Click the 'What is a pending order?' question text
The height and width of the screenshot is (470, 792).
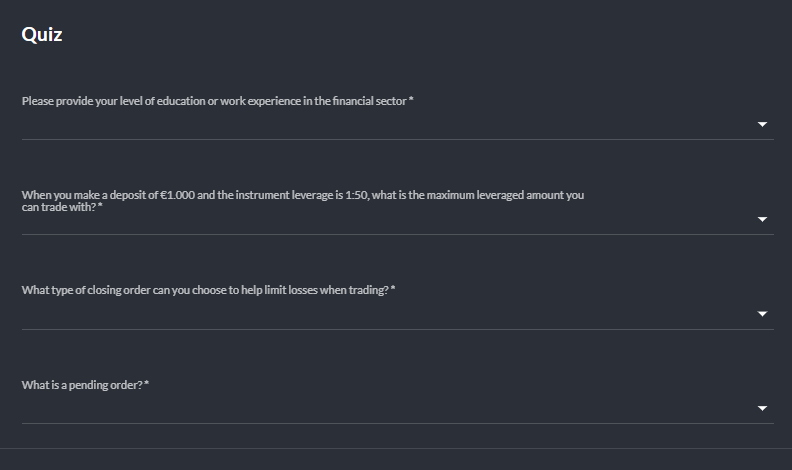pyautogui.click(x=85, y=385)
